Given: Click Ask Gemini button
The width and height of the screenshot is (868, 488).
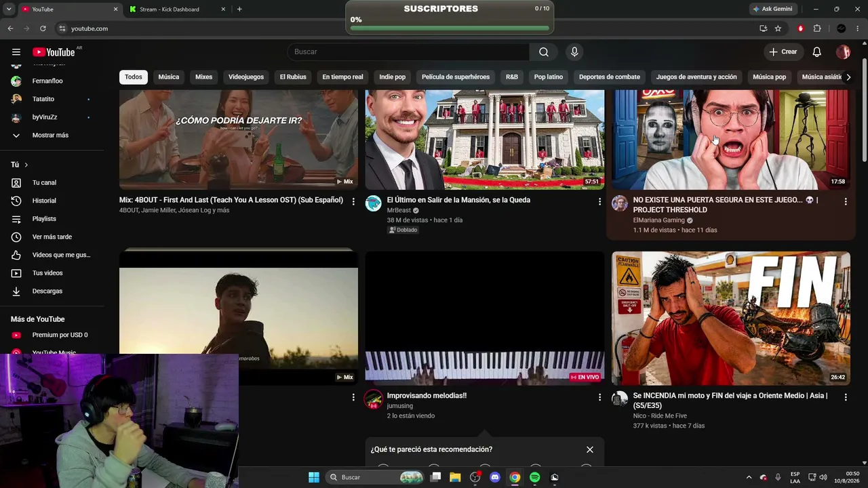Looking at the screenshot, I should coord(772,9).
